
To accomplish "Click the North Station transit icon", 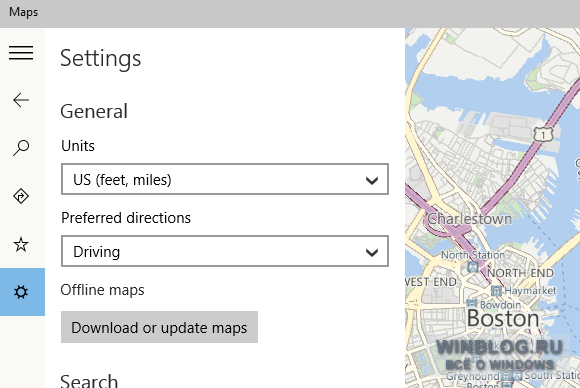I will [472, 267].
